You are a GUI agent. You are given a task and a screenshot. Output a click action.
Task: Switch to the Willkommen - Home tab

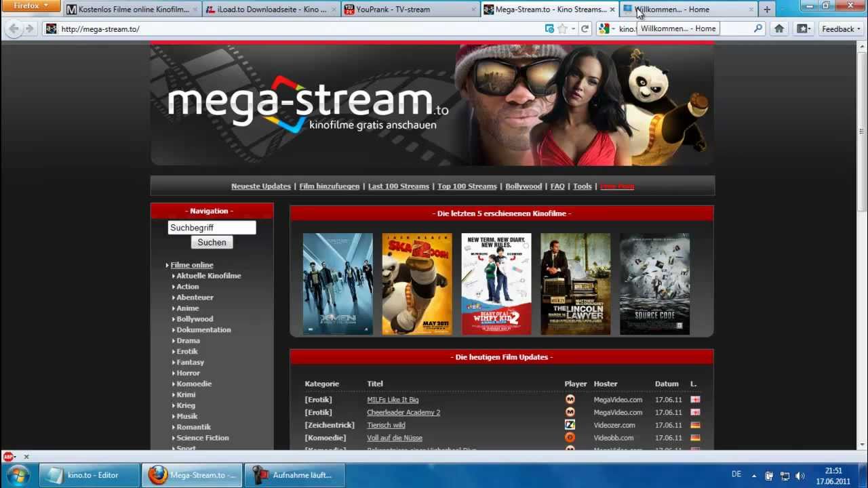tap(688, 9)
